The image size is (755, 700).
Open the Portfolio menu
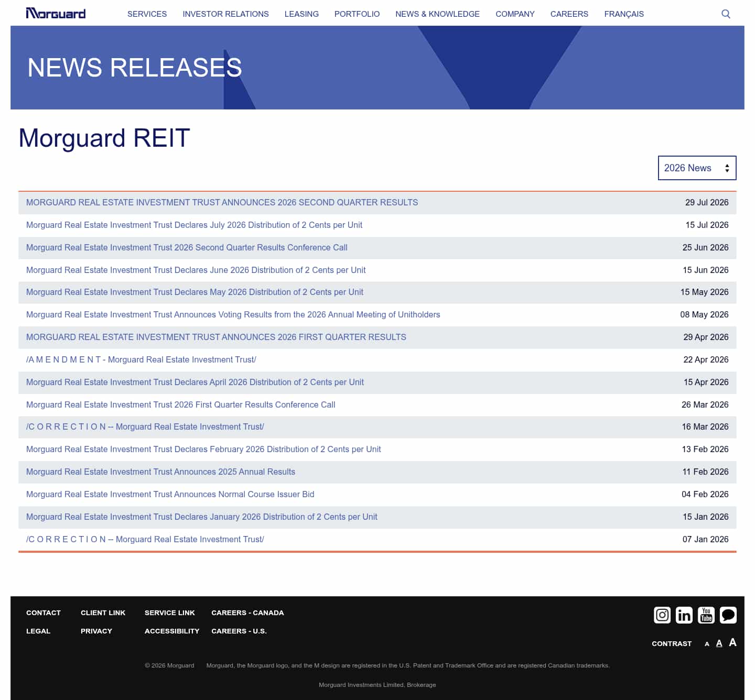coord(357,14)
